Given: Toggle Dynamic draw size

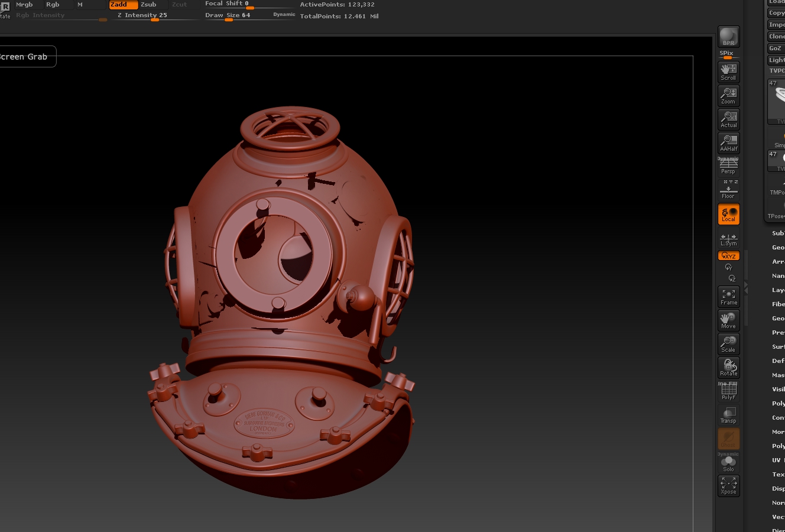Looking at the screenshot, I should tap(284, 15).
